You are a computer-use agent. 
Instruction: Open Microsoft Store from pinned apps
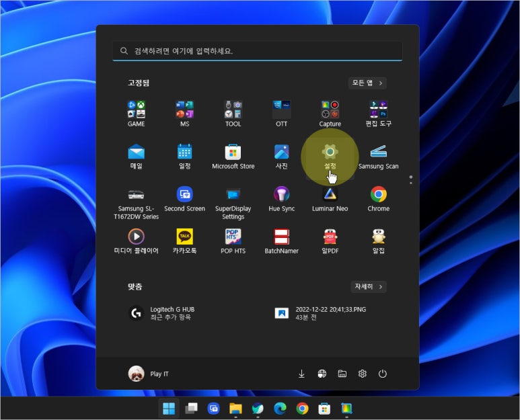pyautogui.click(x=233, y=156)
